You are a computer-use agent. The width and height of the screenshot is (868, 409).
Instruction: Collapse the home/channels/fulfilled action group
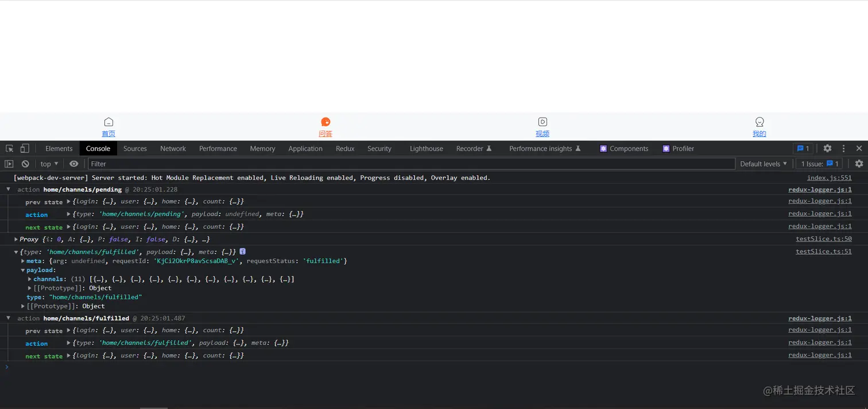pos(8,318)
